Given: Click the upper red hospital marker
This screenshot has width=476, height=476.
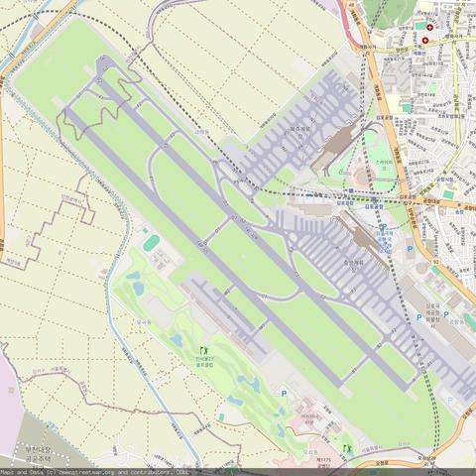Looking at the screenshot, I should pyautogui.click(x=429, y=28).
